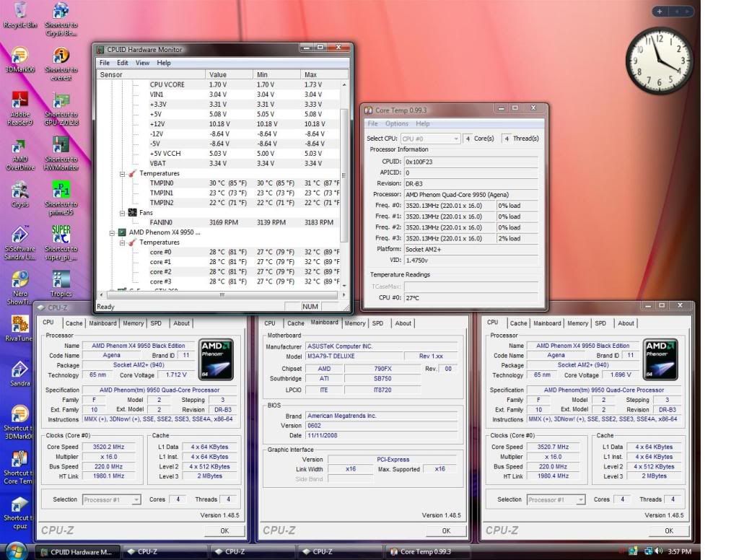Collapse the Temperatures node above TMPIN0
The image size is (739, 560).
[x=122, y=173]
